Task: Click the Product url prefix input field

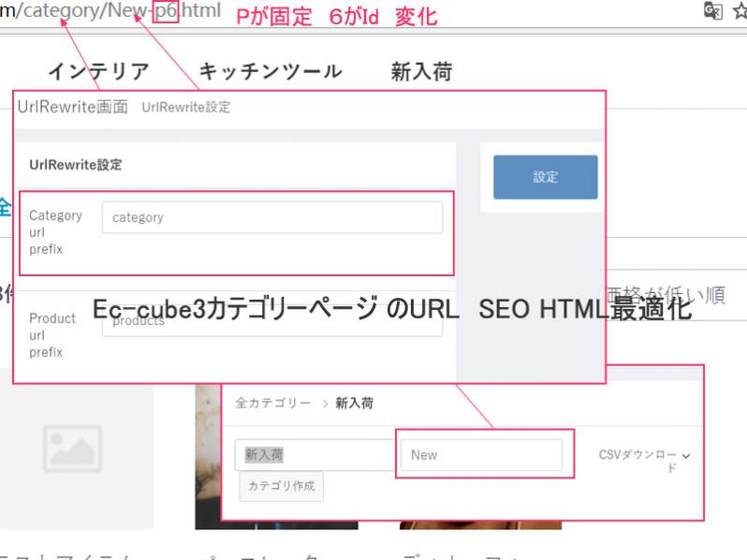Action: pos(272,322)
